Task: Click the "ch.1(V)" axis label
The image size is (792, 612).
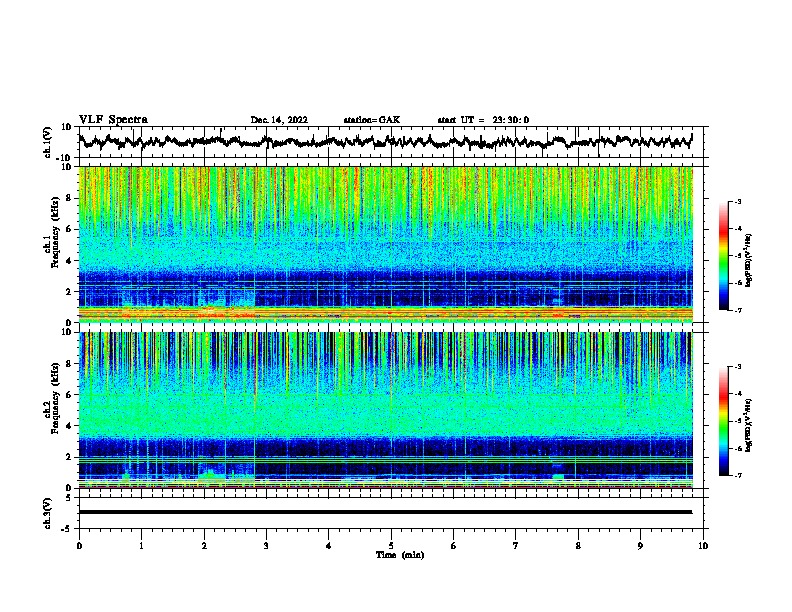Action: click(x=48, y=142)
